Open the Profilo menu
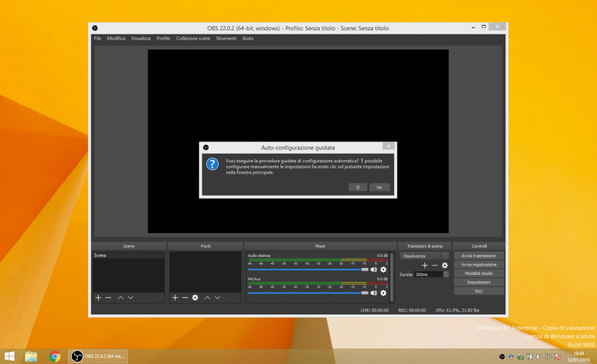The height and width of the screenshot is (364, 597). click(163, 38)
